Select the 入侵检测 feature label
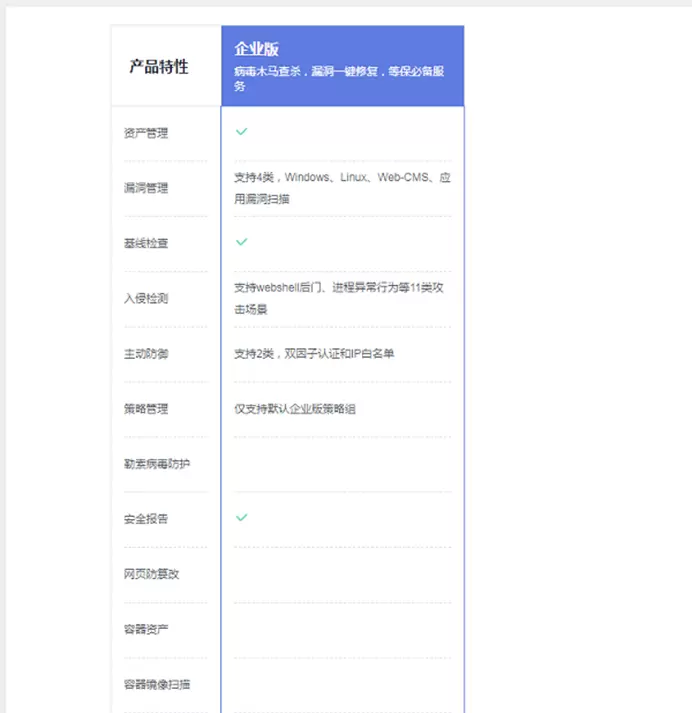The height and width of the screenshot is (713, 692). click(x=146, y=298)
